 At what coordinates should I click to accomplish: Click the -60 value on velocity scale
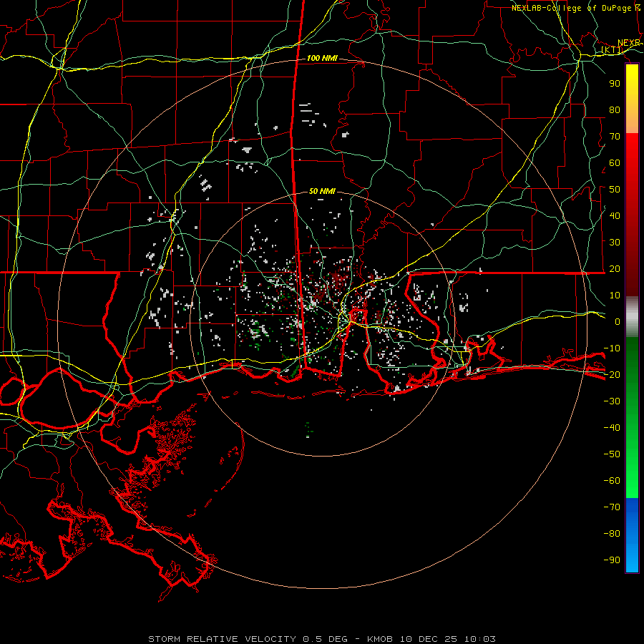click(612, 481)
